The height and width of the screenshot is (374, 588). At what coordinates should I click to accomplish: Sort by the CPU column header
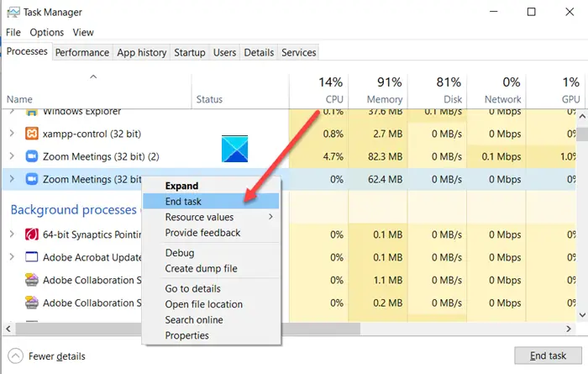pos(318,91)
